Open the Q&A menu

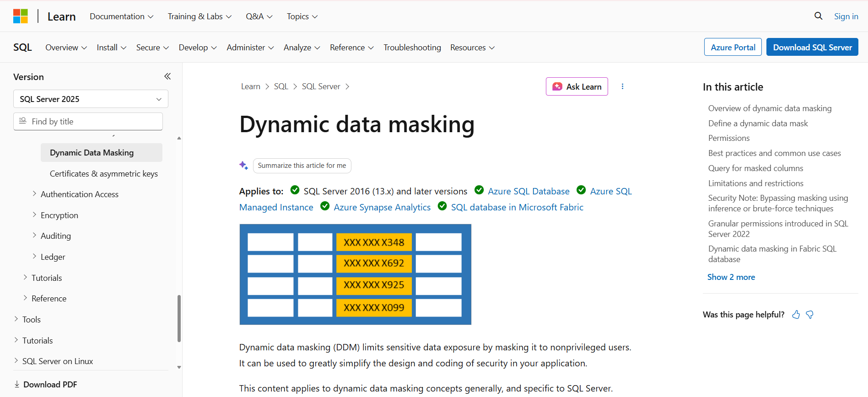(259, 16)
